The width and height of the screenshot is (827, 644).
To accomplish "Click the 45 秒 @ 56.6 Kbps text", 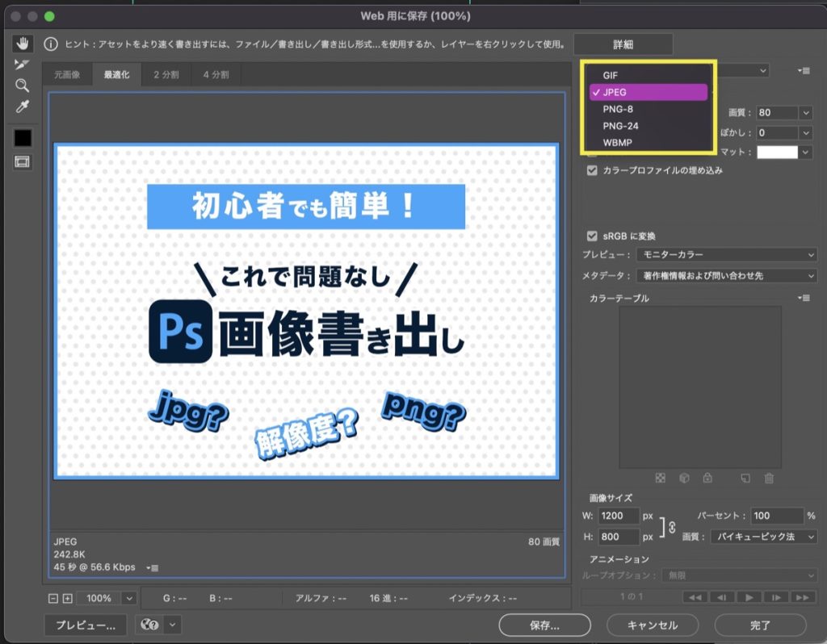I will [x=94, y=567].
